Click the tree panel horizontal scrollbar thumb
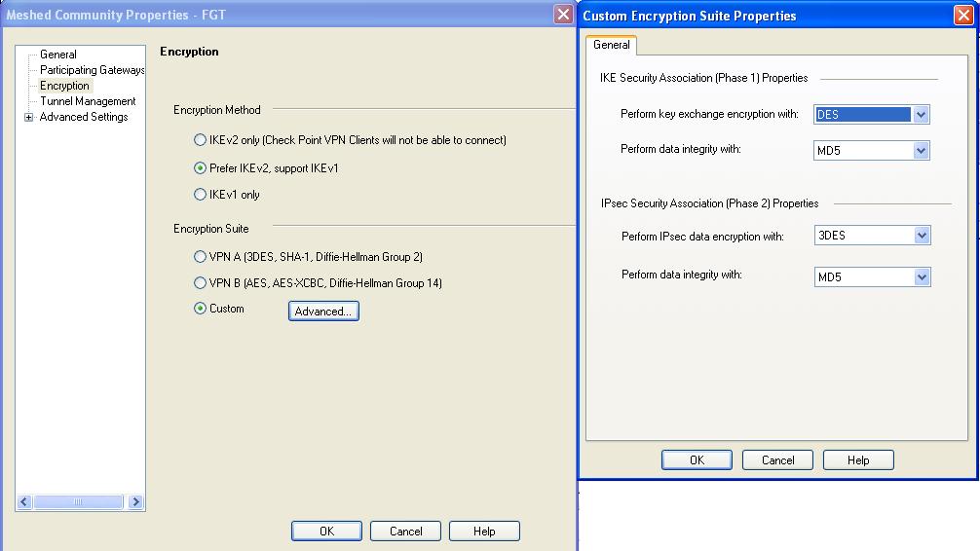 point(78,501)
